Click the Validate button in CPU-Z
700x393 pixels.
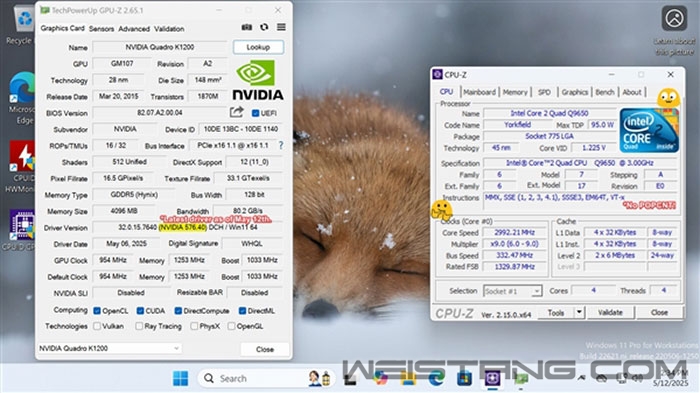tap(610, 313)
